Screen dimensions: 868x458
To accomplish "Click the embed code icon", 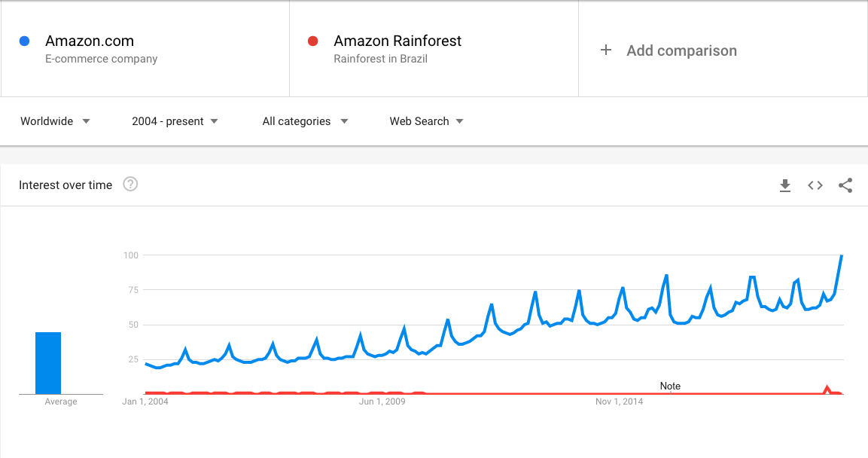I will 815,185.
